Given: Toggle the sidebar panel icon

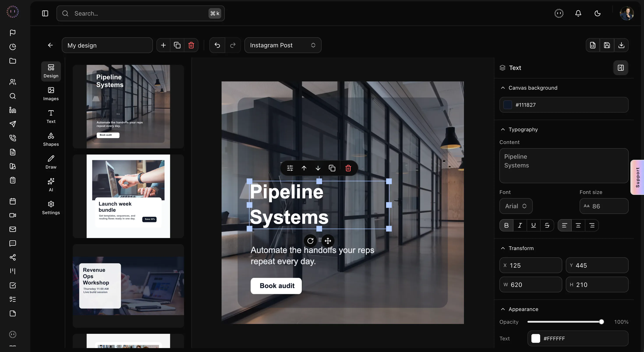Looking at the screenshot, I should coord(45,13).
